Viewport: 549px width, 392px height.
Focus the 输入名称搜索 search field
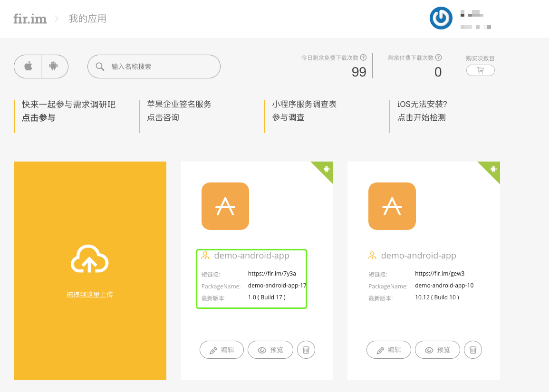[162, 67]
